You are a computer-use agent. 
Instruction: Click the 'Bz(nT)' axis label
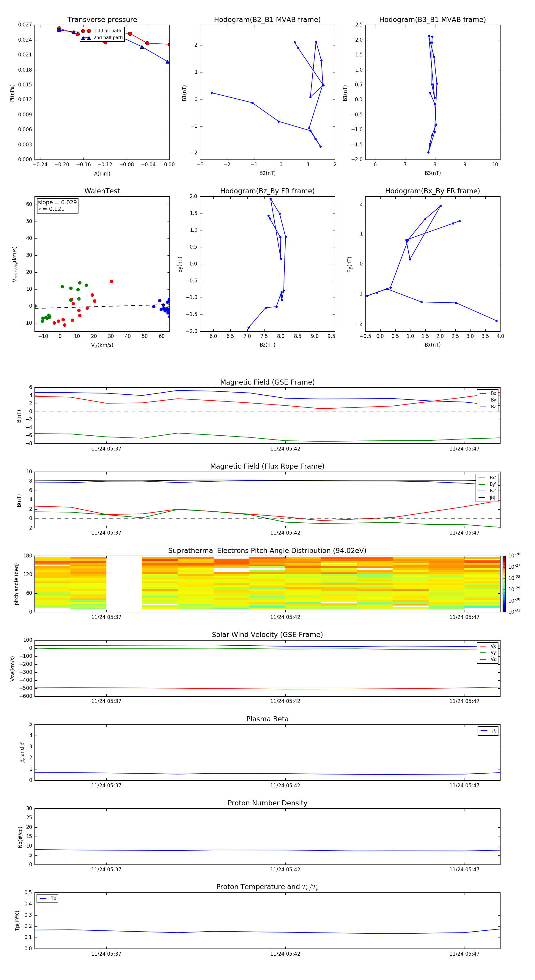(x=267, y=345)
